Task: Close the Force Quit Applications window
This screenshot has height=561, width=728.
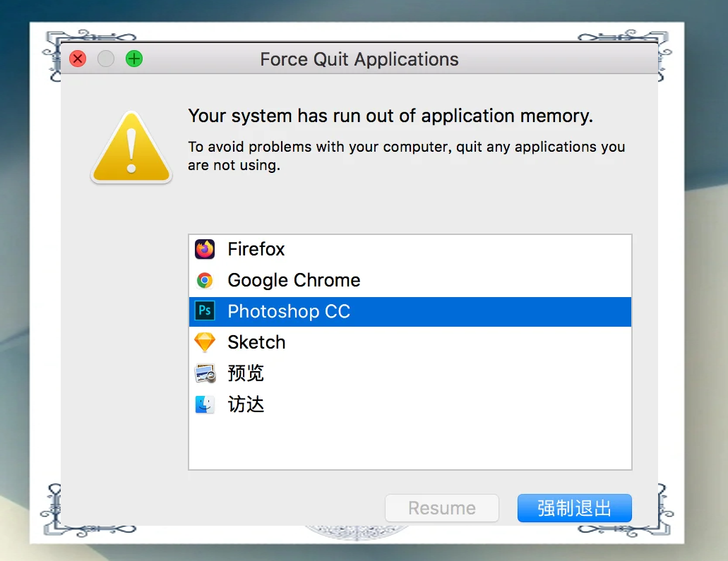Action: (78, 59)
